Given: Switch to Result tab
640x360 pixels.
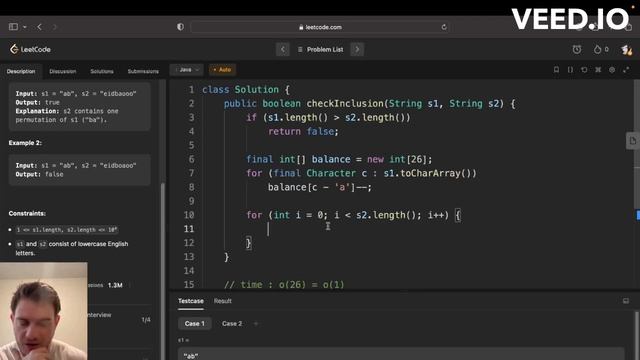Looking at the screenshot, I should tap(222, 301).
